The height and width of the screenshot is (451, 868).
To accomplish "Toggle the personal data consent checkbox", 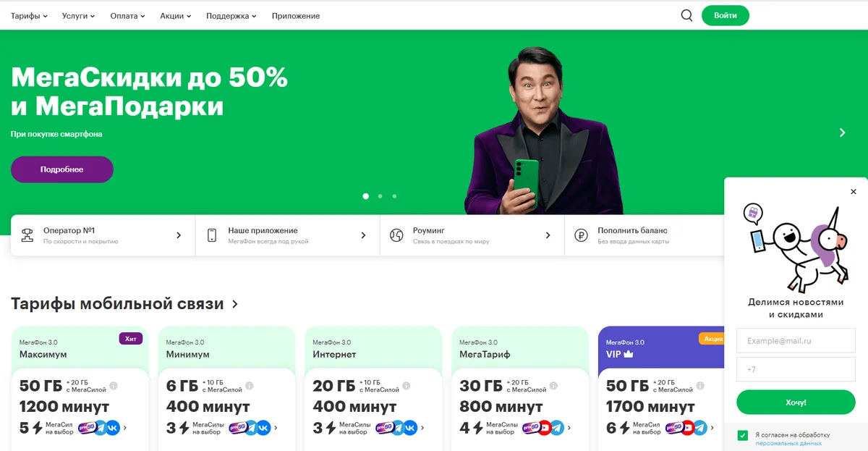I will point(742,435).
